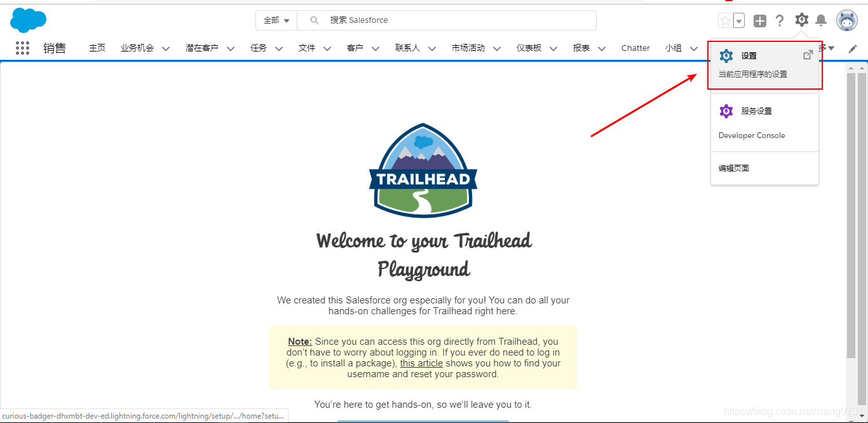Expand the 文件 tab chevron

click(327, 48)
